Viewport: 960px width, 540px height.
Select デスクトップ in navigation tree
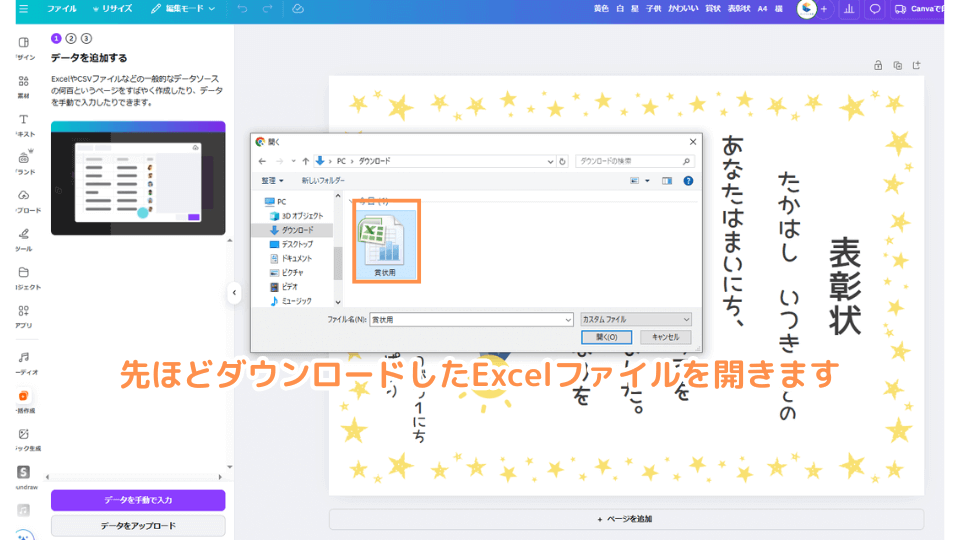coord(291,244)
